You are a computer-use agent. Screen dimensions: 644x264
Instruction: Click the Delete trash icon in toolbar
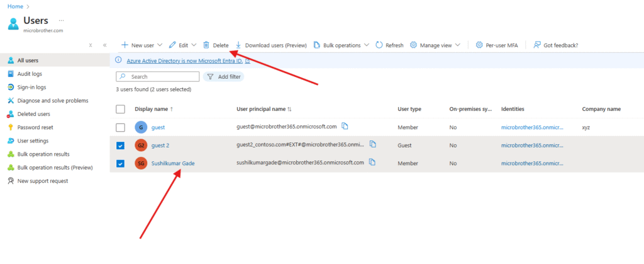pyautogui.click(x=206, y=45)
